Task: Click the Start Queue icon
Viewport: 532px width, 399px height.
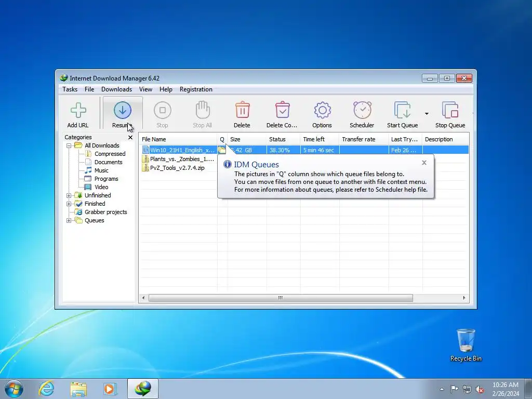Action: 403,110
